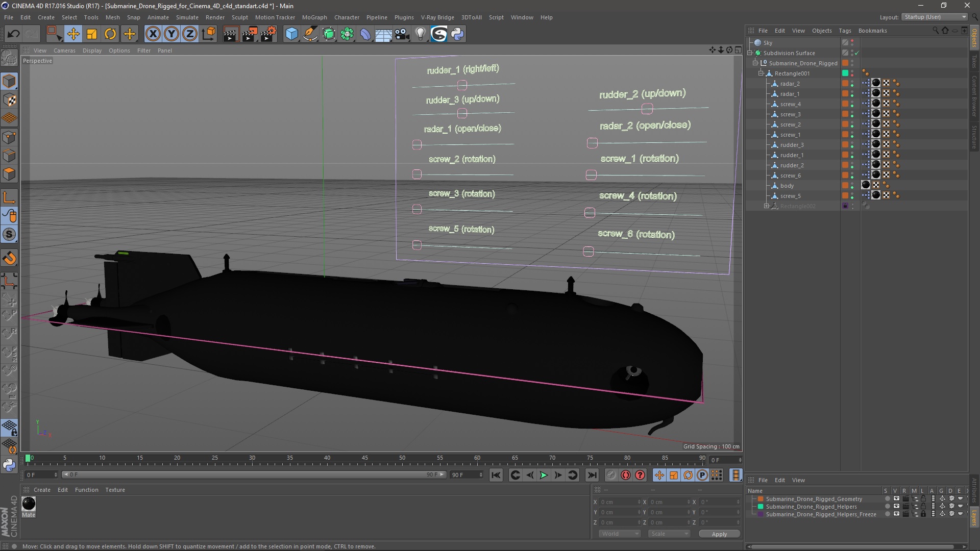The width and height of the screenshot is (980, 551).
Task: Toggle visibility dots for radar_2 object
Action: pos(852,84)
